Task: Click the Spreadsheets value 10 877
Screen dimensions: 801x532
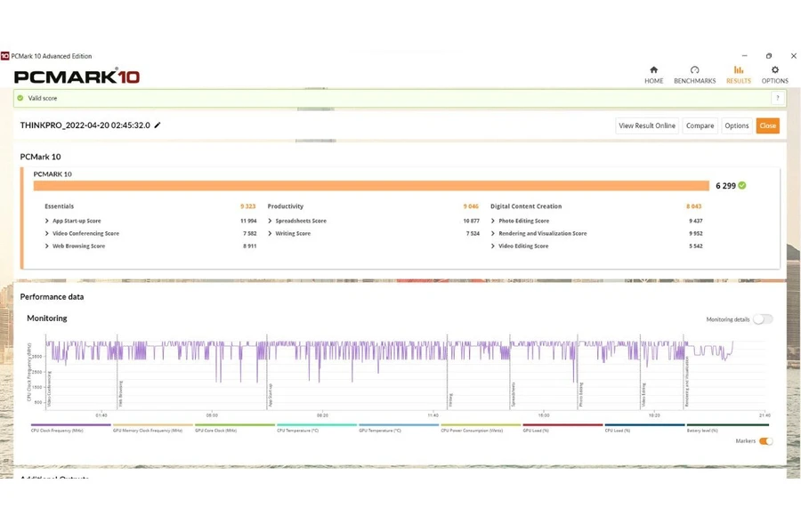Action: [471, 221]
